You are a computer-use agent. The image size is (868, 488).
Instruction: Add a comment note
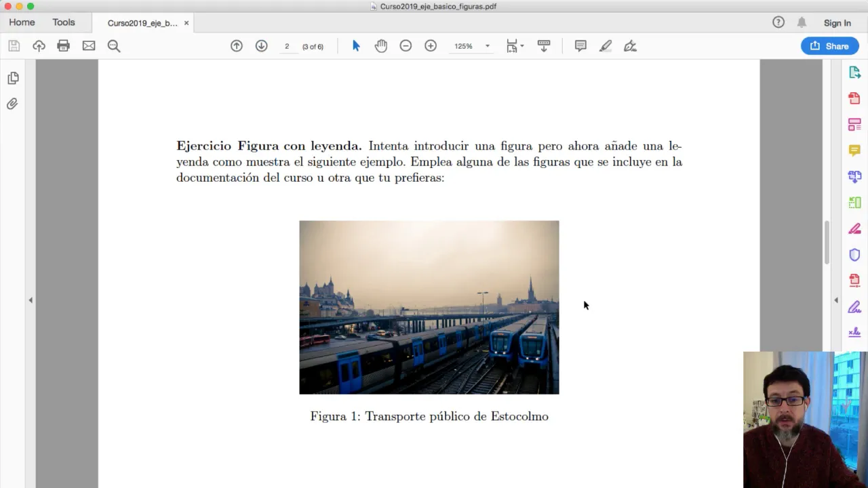[x=580, y=46]
